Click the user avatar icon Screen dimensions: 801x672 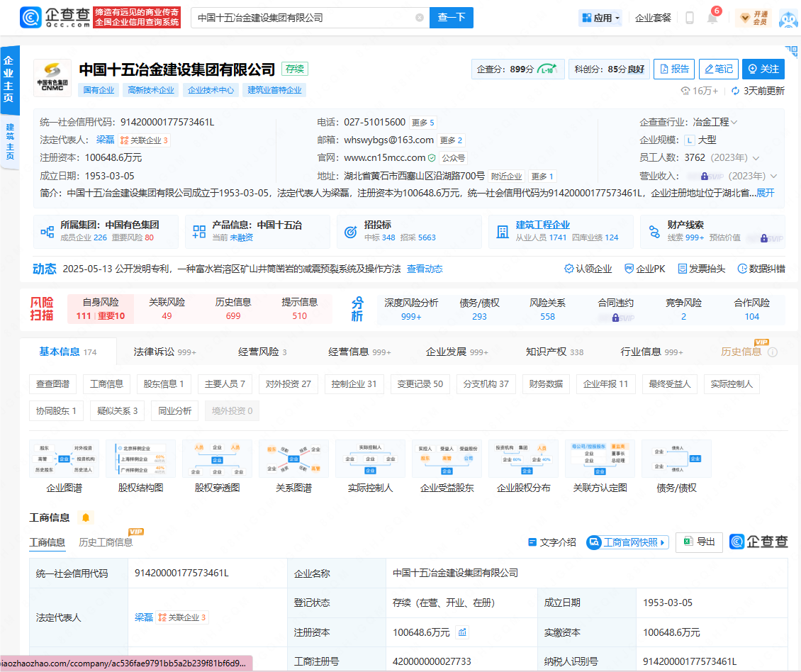(788, 18)
